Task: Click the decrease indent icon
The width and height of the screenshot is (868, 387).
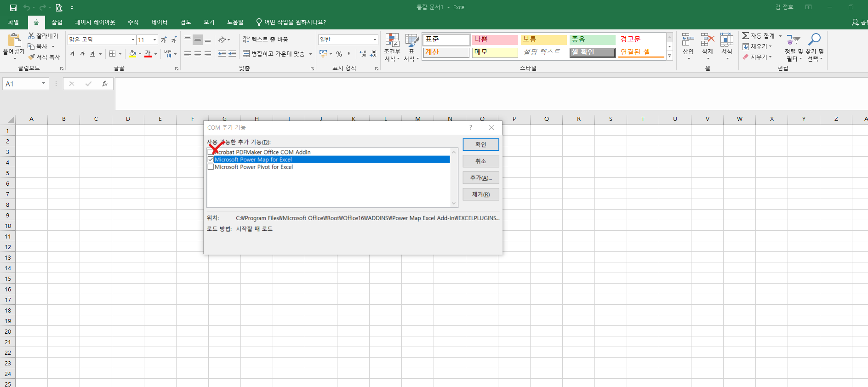Action: tap(222, 54)
